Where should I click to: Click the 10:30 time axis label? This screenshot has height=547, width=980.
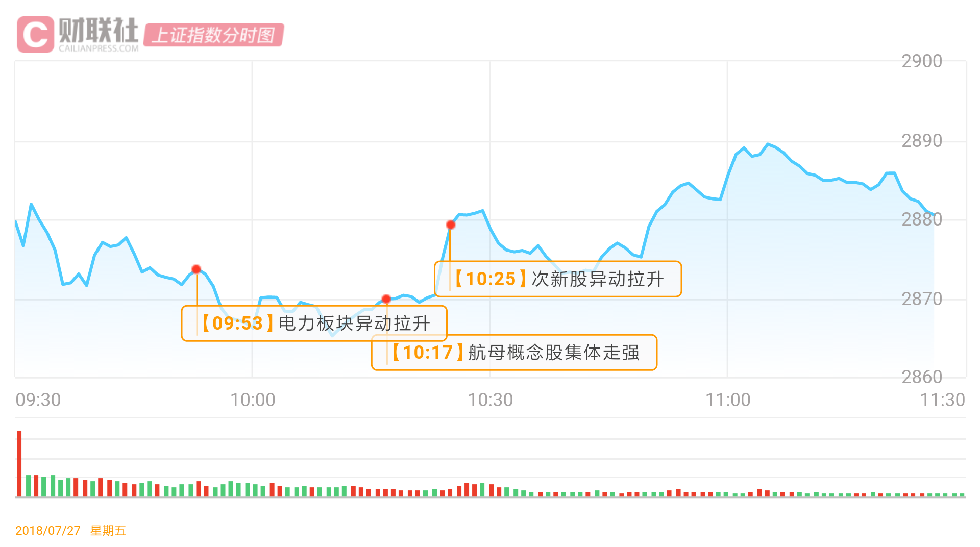pyautogui.click(x=491, y=400)
